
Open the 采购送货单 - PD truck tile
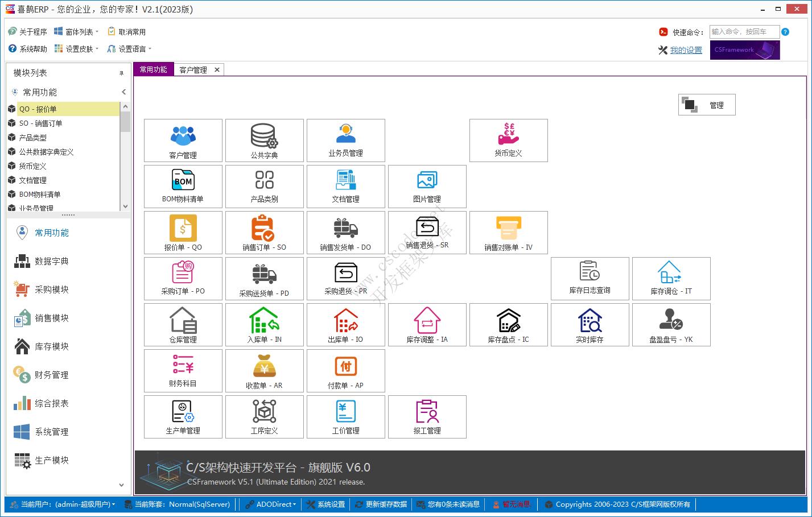click(264, 279)
